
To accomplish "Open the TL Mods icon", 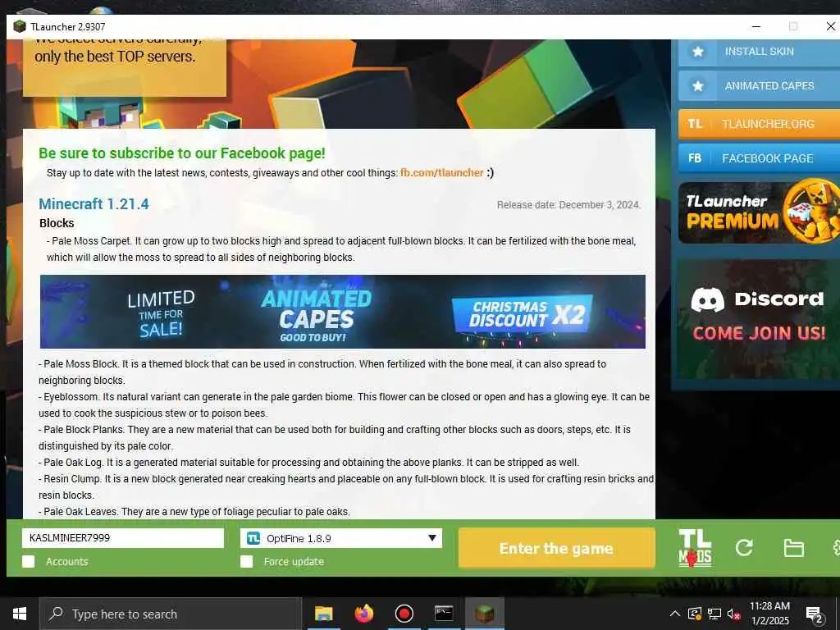I will click(695, 547).
